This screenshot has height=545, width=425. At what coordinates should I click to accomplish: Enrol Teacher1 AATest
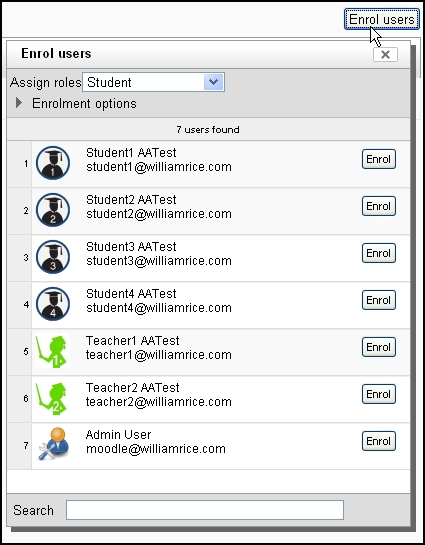(x=378, y=347)
